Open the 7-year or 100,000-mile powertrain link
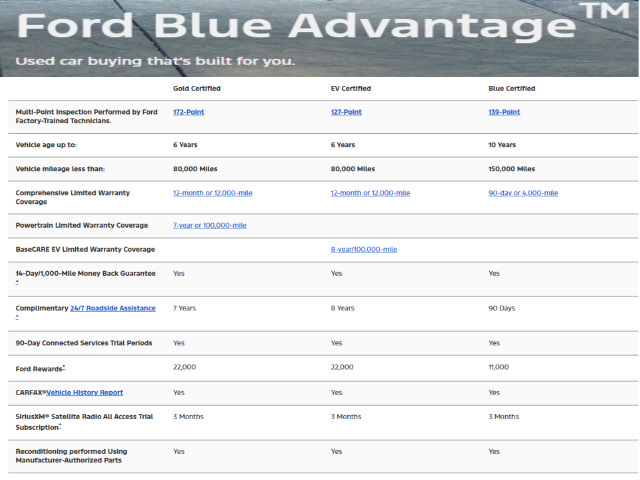 pyautogui.click(x=210, y=225)
